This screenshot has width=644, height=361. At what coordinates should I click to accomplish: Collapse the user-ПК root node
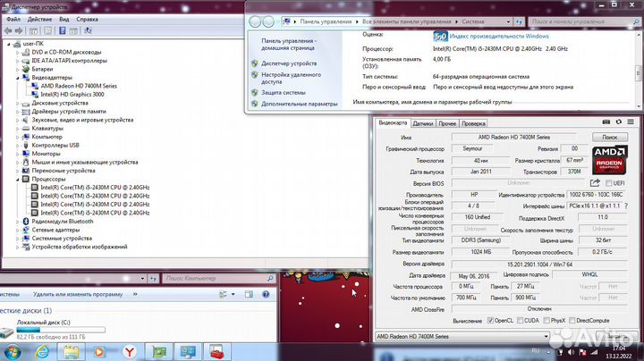tap(9, 44)
